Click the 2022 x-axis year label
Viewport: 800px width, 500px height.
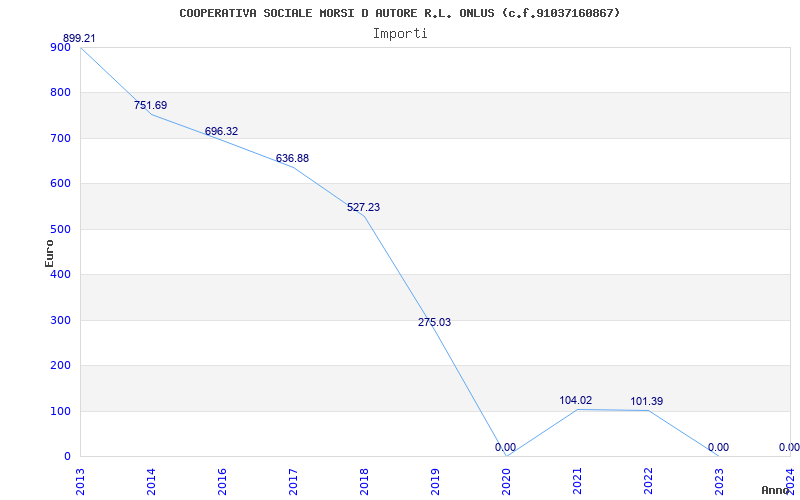tap(647, 481)
